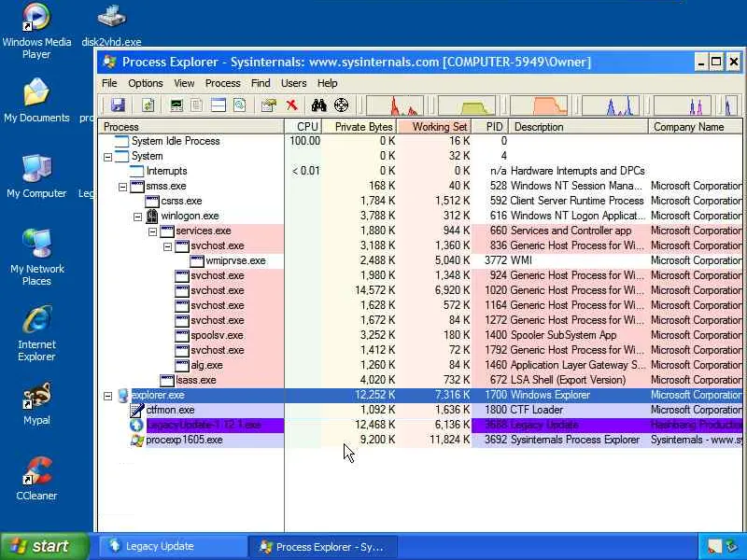Open the Windows start menu
The width and height of the screenshot is (747, 560).
(45, 546)
